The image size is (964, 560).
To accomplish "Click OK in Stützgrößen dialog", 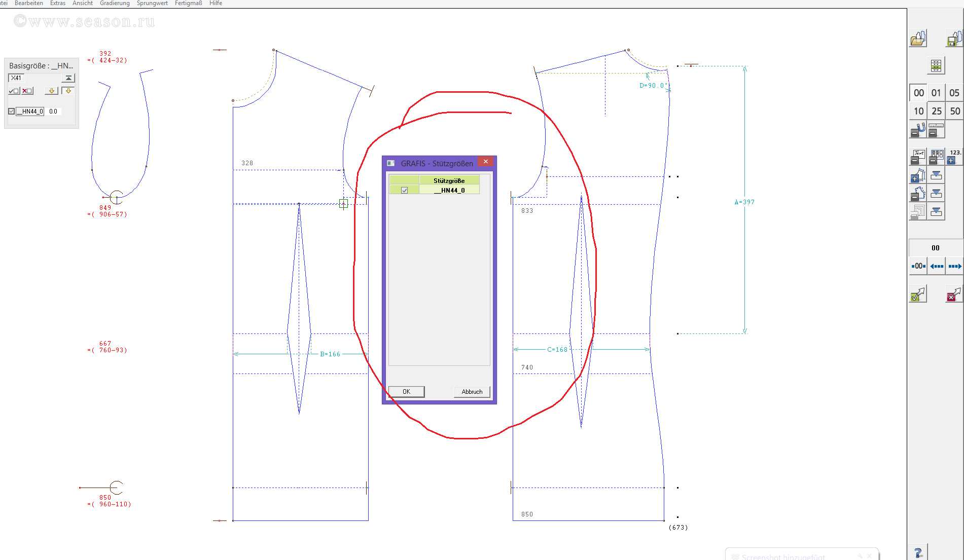I will click(406, 392).
